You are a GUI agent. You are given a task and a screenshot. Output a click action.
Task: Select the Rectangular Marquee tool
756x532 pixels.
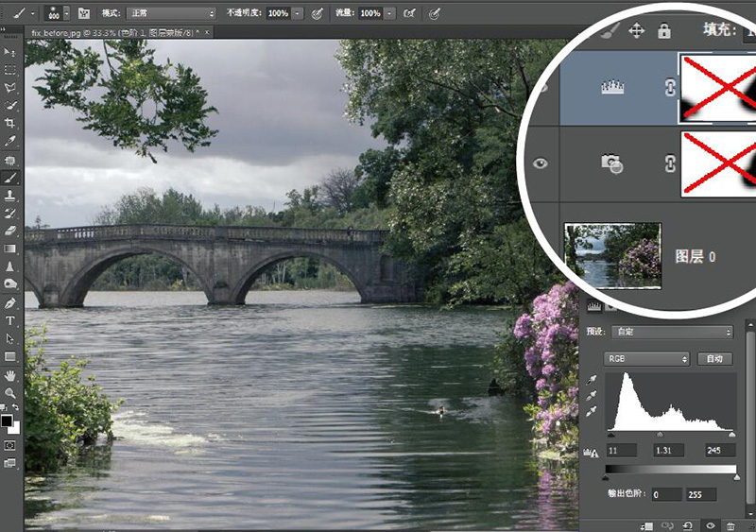coord(9,70)
